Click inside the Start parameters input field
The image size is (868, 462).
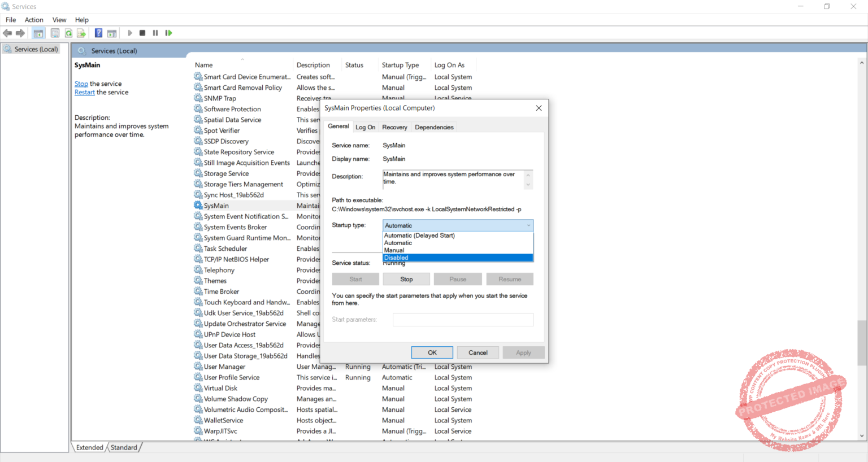click(x=462, y=320)
